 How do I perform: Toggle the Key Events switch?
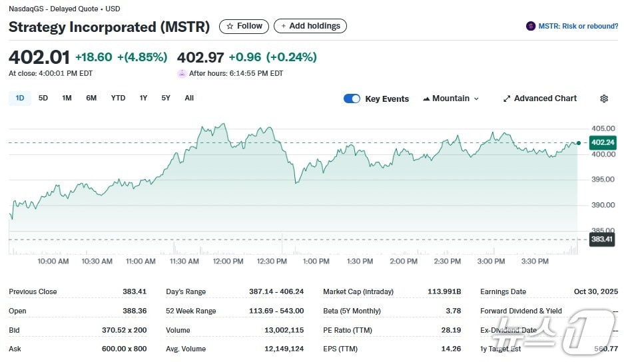click(x=352, y=98)
